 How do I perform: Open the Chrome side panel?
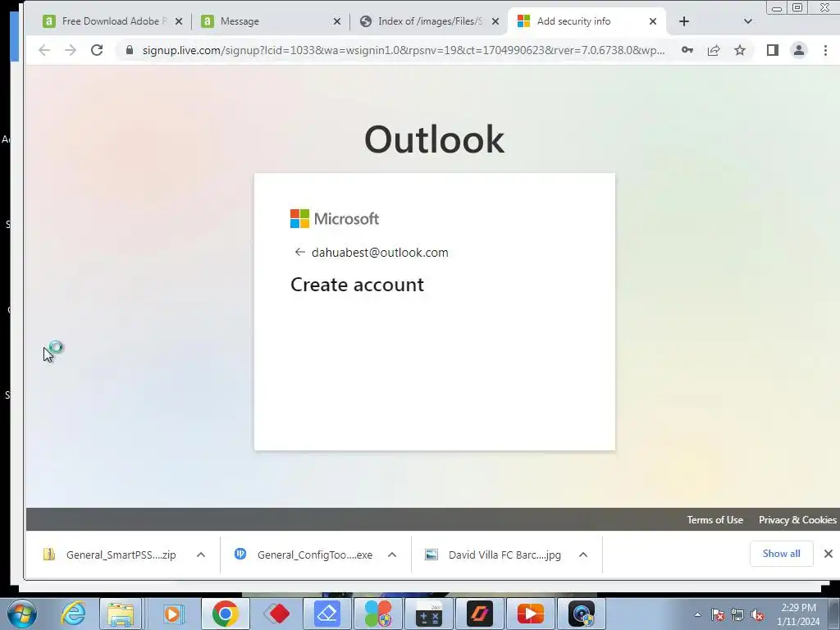[773, 50]
